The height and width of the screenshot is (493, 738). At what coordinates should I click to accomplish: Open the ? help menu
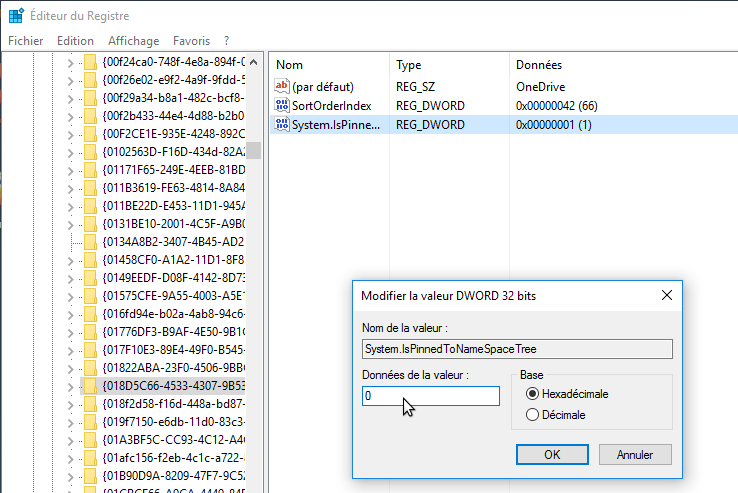[226, 41]
